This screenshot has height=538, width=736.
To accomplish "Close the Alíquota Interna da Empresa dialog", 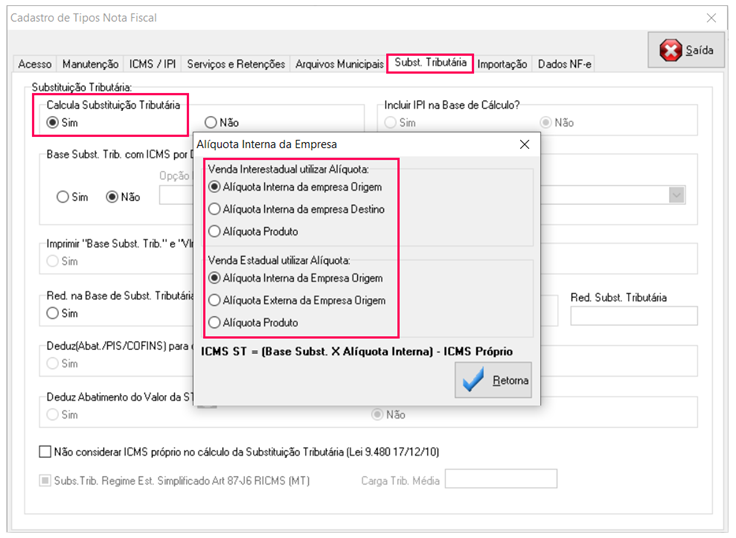I will coord(524,144).
